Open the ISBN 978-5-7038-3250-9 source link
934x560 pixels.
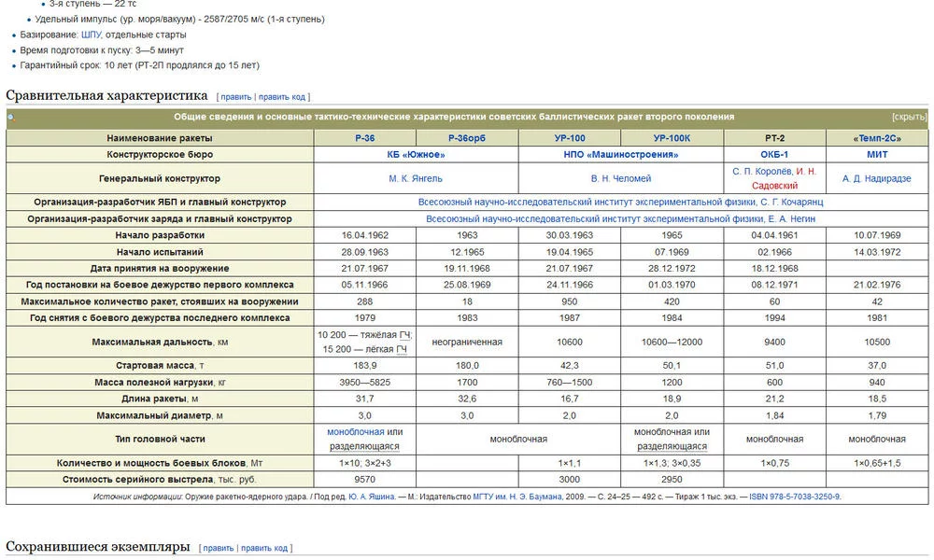pos(794,497)
